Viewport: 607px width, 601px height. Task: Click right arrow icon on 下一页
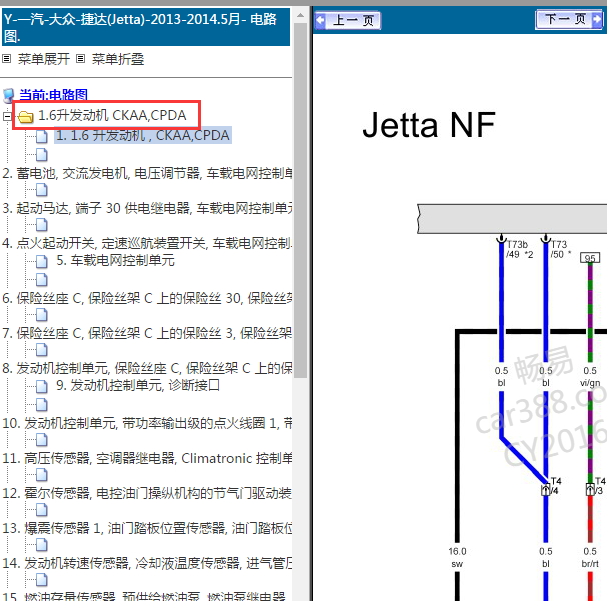point(597,19)
